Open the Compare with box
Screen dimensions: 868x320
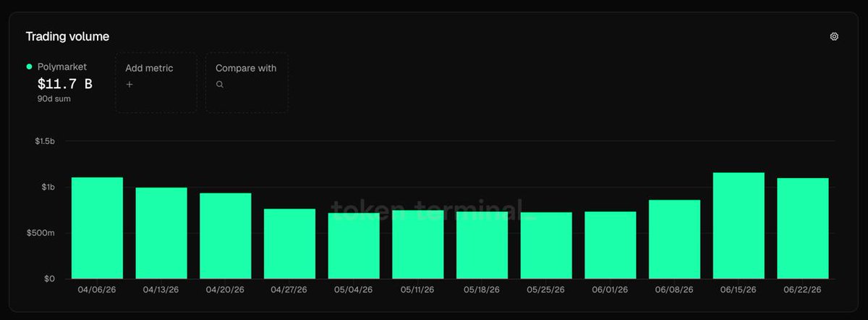click(x=247, y=83)
